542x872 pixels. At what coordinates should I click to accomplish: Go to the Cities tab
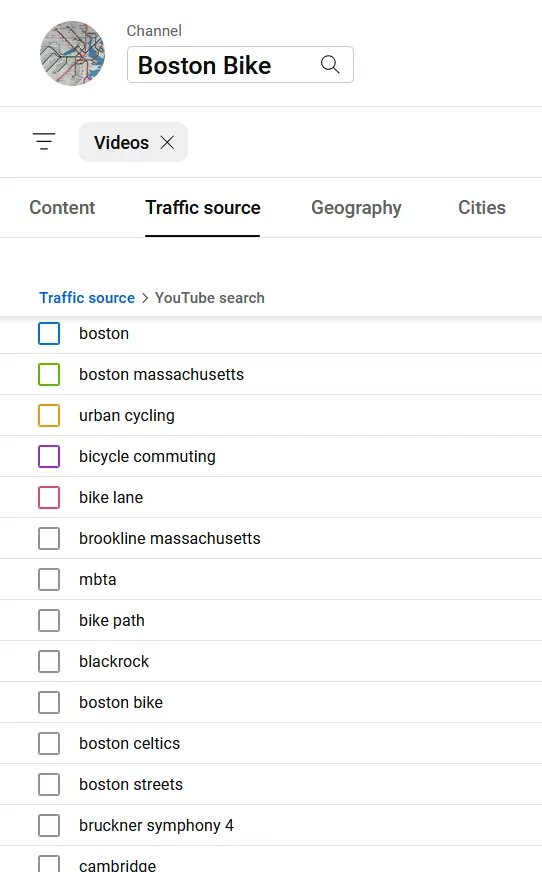point(482,207)
